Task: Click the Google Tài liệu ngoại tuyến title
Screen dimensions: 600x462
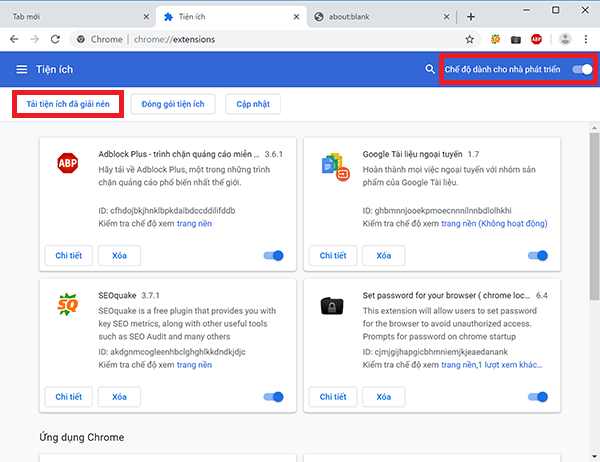Action: 412,154
